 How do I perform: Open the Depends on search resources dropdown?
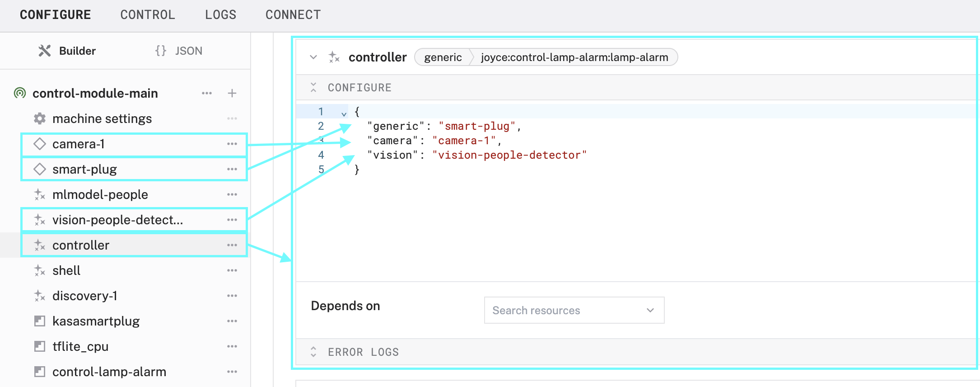coord(574,310)
